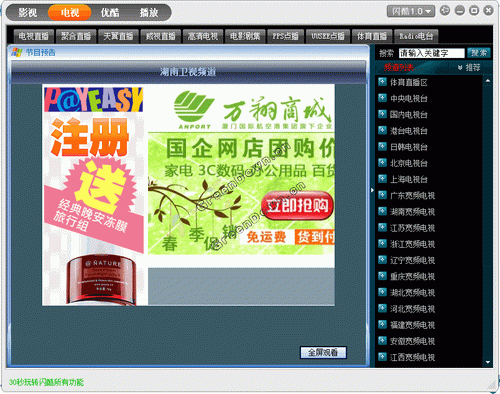Click the 全屏观看 fullscreen button
This screenshot has width=500, height=394.
click(x=323, y=352)
